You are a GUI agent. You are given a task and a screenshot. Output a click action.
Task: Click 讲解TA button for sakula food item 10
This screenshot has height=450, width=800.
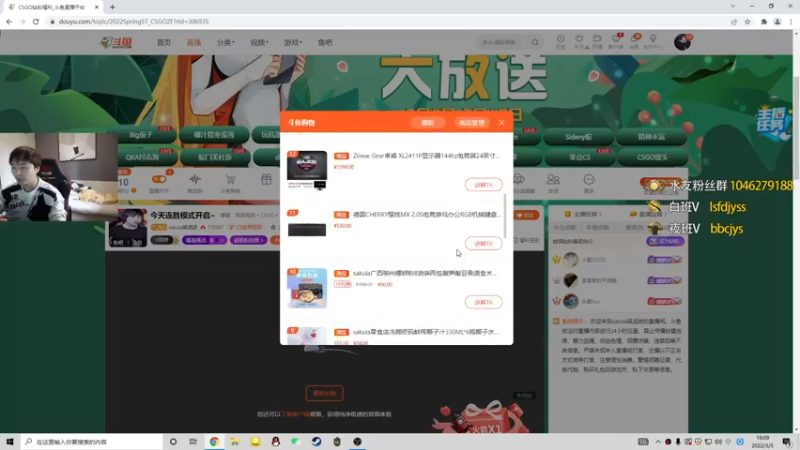point(483,302)
